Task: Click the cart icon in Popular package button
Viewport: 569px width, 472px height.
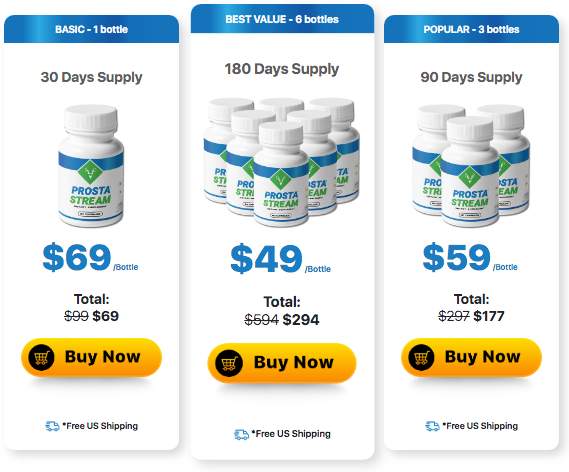Action: [421, 357]
